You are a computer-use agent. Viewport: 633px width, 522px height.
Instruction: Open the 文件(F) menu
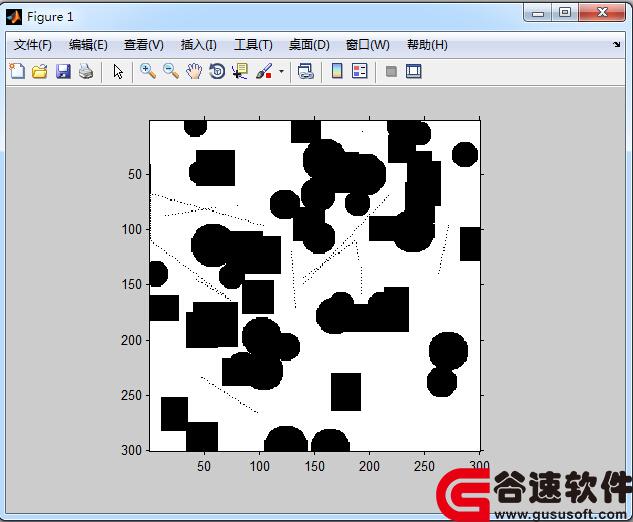33,44
